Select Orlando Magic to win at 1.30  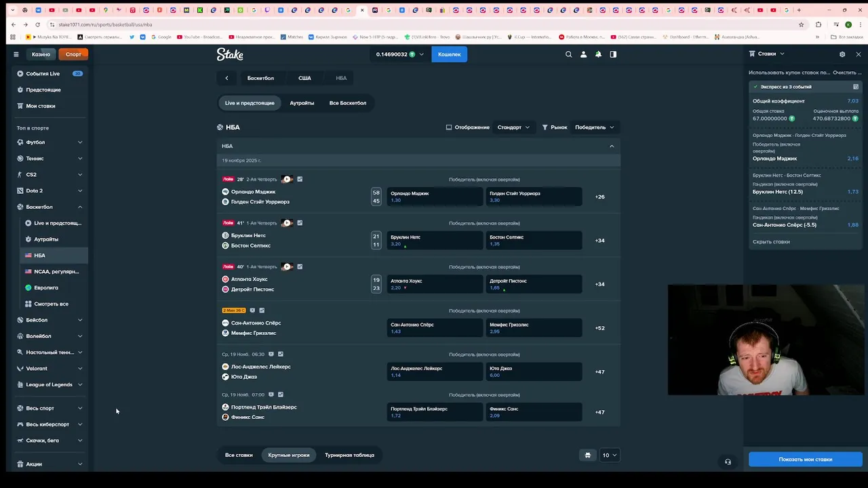point(435,197)
